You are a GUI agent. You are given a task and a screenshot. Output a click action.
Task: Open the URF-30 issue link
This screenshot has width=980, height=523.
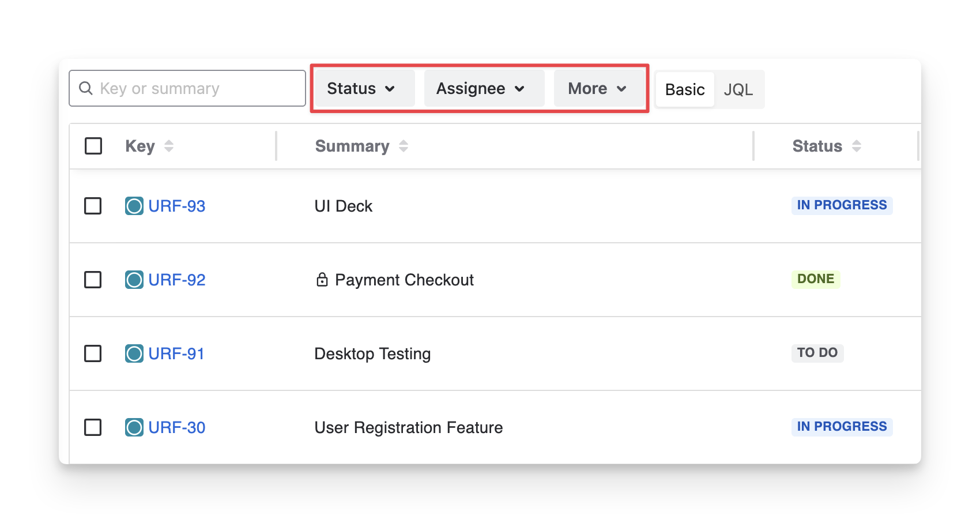[x=177, y=427]
